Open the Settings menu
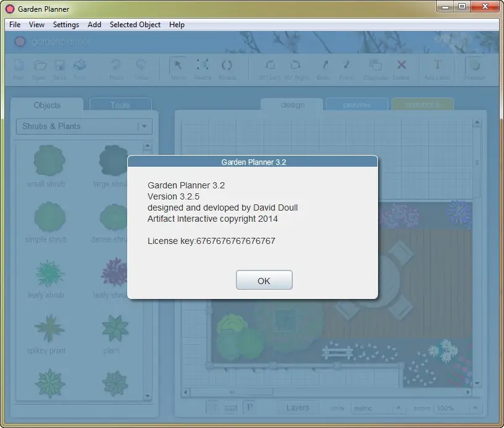The width and height of the screenshot is (504, 428). pos(66,25)
